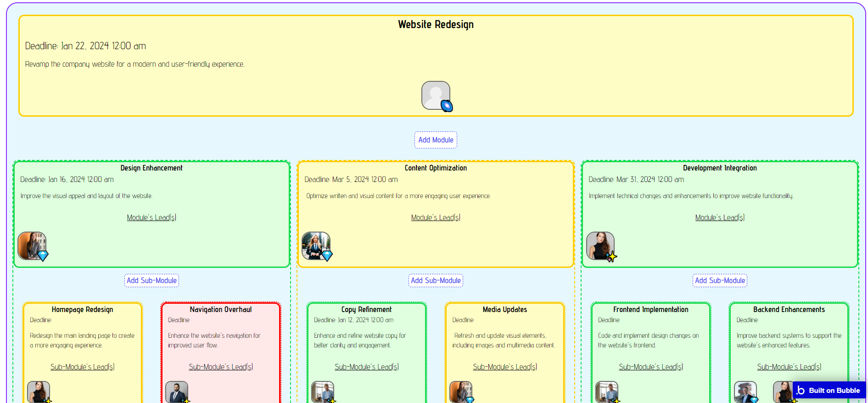
Task: Click the deadline Jan 16, 2024 text
Action: 67,180
